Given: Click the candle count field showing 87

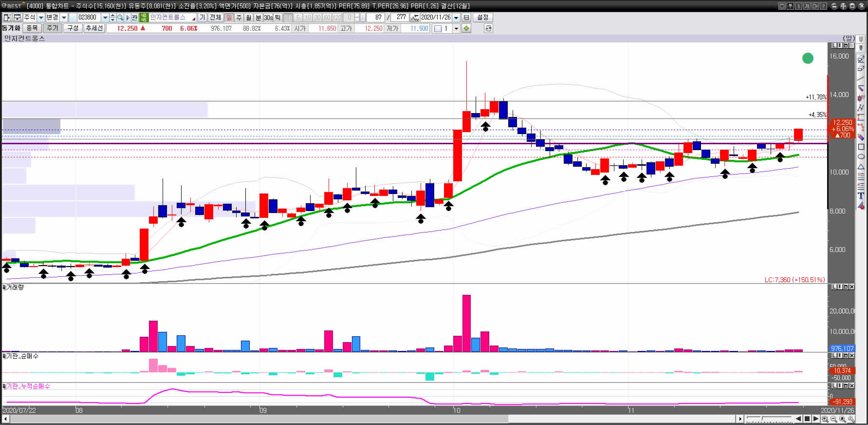Looking at the screenshot, I should click(x=375, y=17).
